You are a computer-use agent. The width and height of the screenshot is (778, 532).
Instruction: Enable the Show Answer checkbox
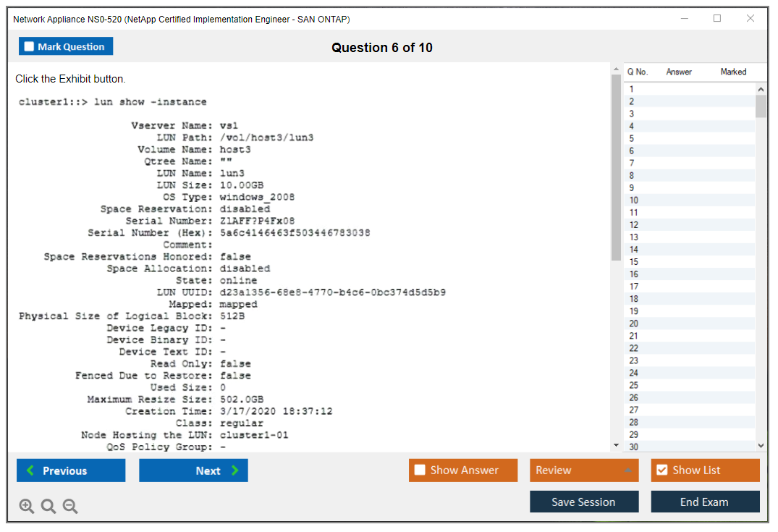click(420, 470)
